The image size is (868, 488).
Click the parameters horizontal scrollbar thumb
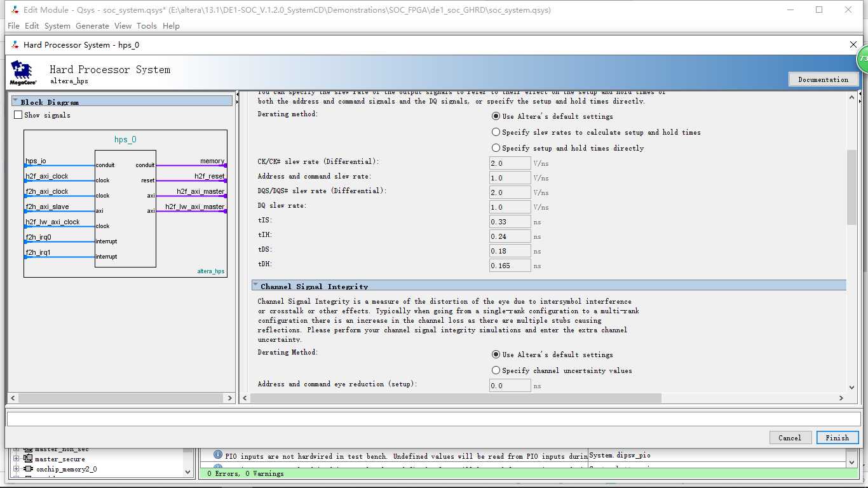(456, 398)
